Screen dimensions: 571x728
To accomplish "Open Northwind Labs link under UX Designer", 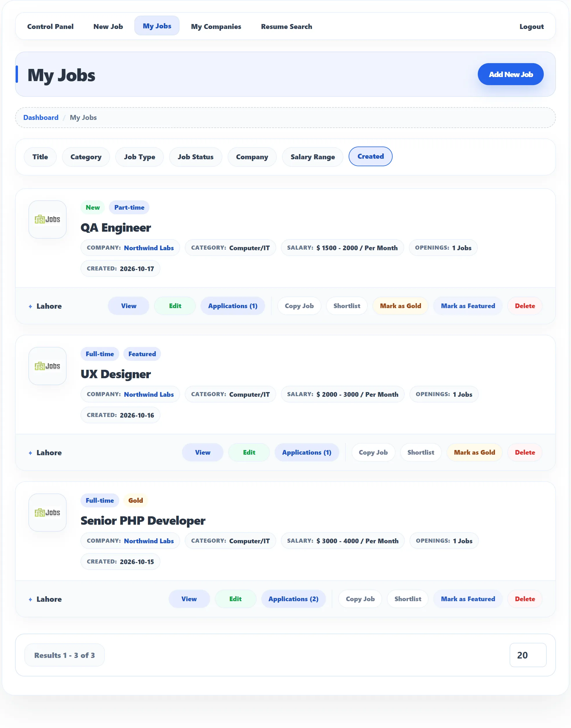I will tap(149, 394).
